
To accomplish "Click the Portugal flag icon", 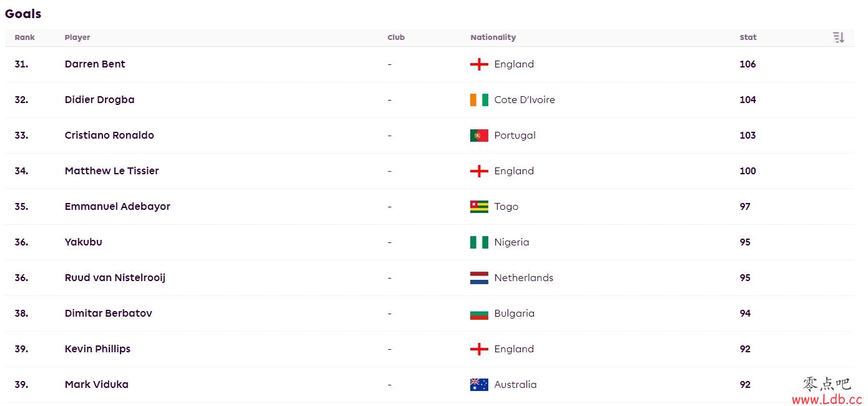I will (x=479, y=136).
